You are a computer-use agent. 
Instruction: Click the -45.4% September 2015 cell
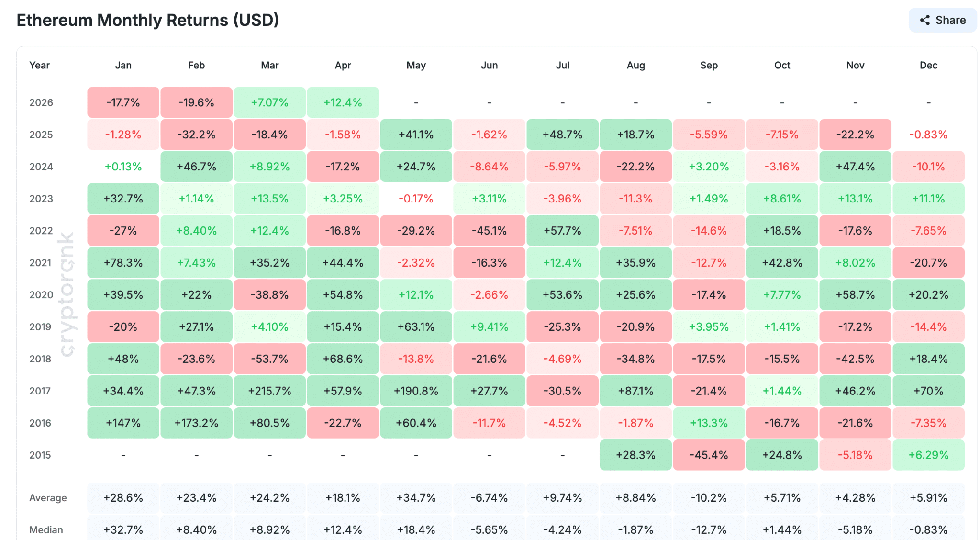coord(709,455)
